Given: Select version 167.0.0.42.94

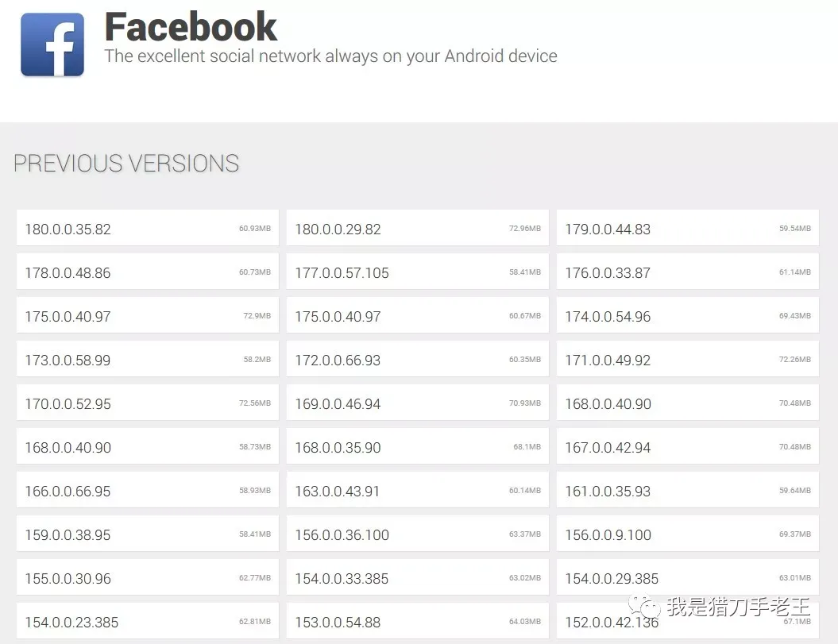Looking at the screenshot, I should 688,447.
